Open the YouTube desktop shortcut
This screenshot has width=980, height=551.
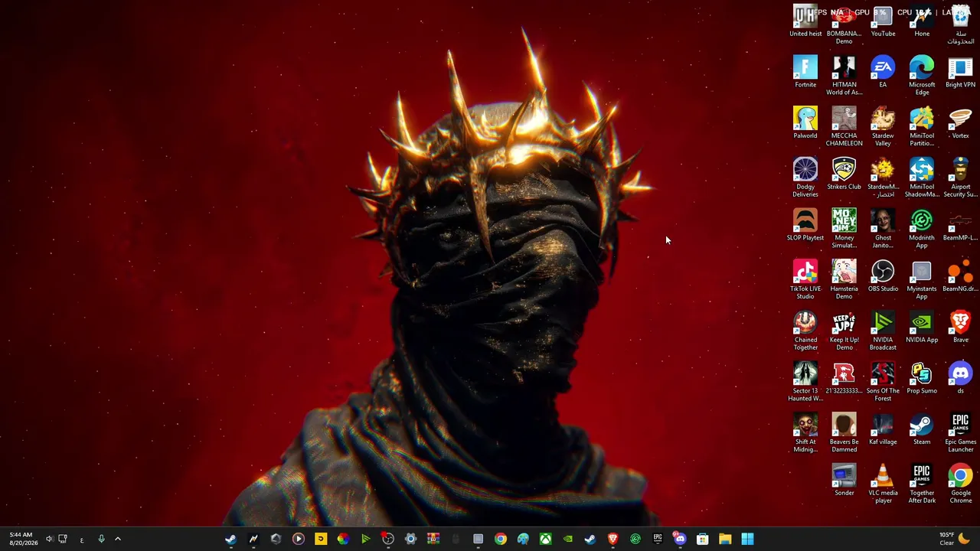pyautogui.click(x=883, y=21)
